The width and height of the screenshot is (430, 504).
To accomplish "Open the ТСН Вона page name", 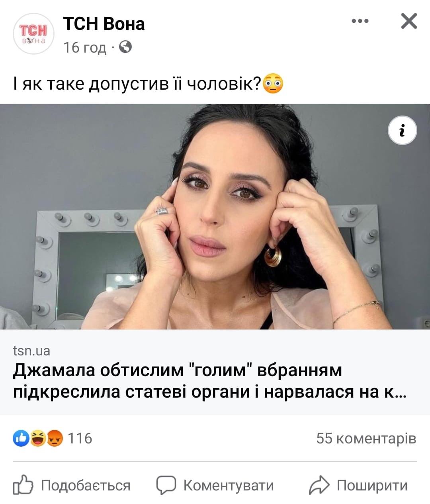I will pyautogui.click(x=104, y=24).
